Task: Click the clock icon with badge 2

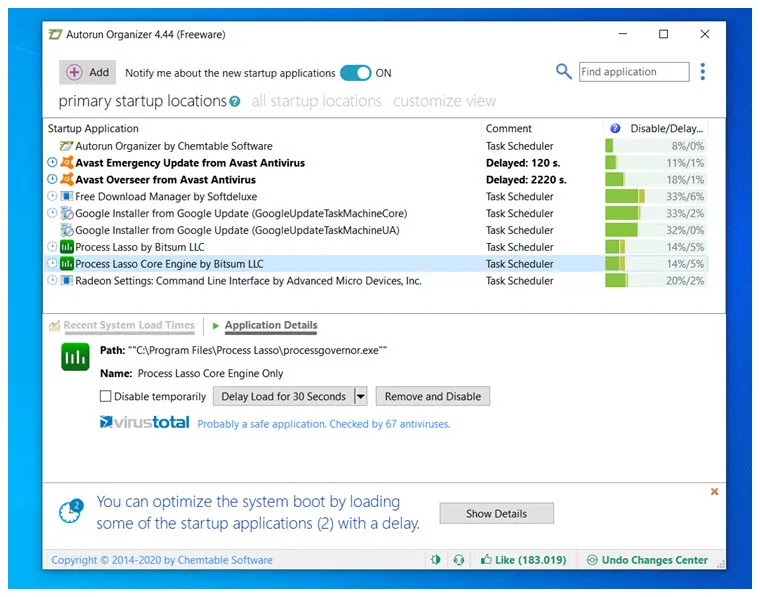Action: [x=71, y=511]
